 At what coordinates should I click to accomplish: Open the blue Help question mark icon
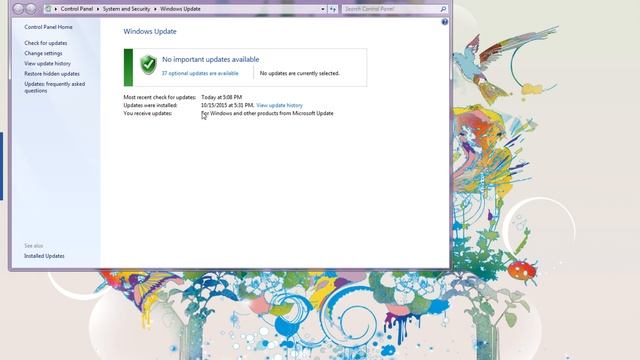coord(444,22)
